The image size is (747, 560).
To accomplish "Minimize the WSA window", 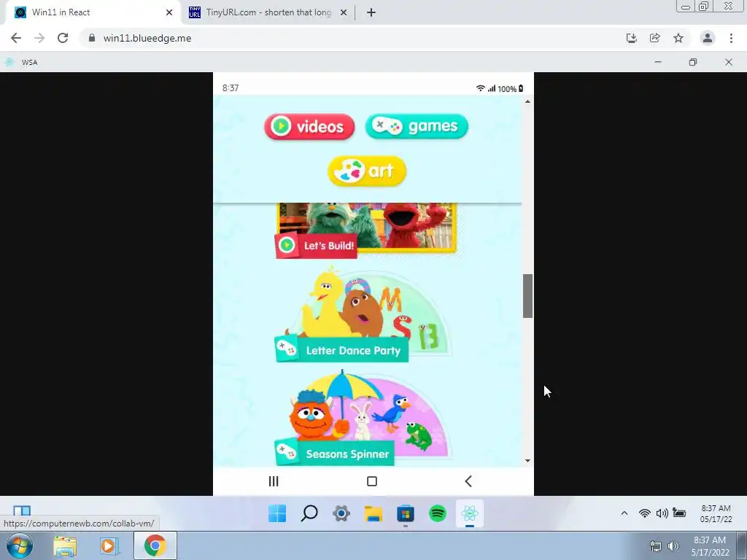I will (x=658, y=62).
